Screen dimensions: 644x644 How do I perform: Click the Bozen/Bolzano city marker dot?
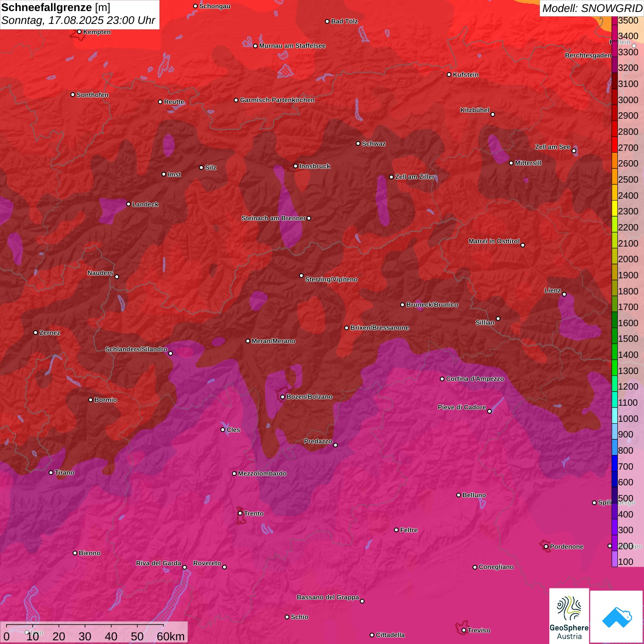pos(282,397)
